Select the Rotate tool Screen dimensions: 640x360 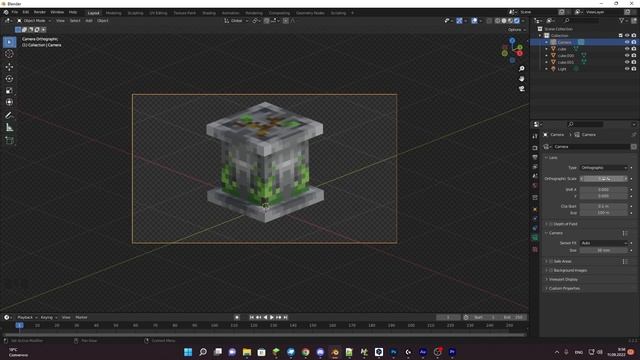click(9, 78)
